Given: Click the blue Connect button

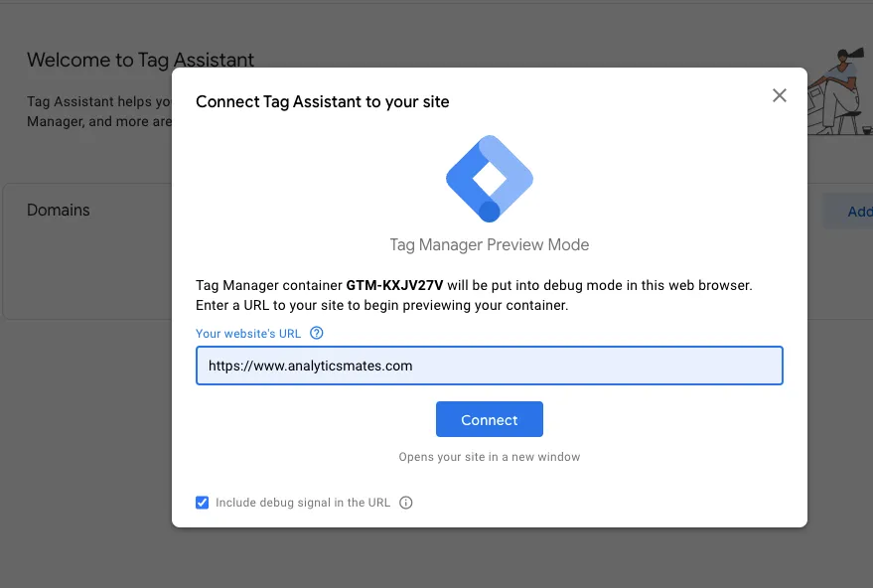Looking at the screenshot, I should click(490, 419).
